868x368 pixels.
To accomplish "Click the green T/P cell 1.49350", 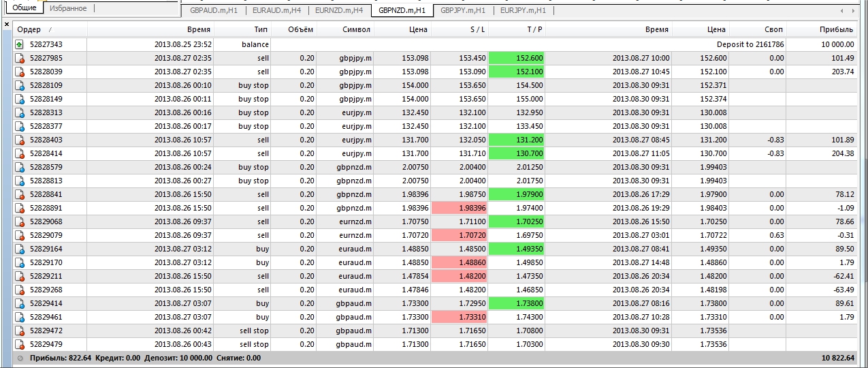I will (517, 249).
